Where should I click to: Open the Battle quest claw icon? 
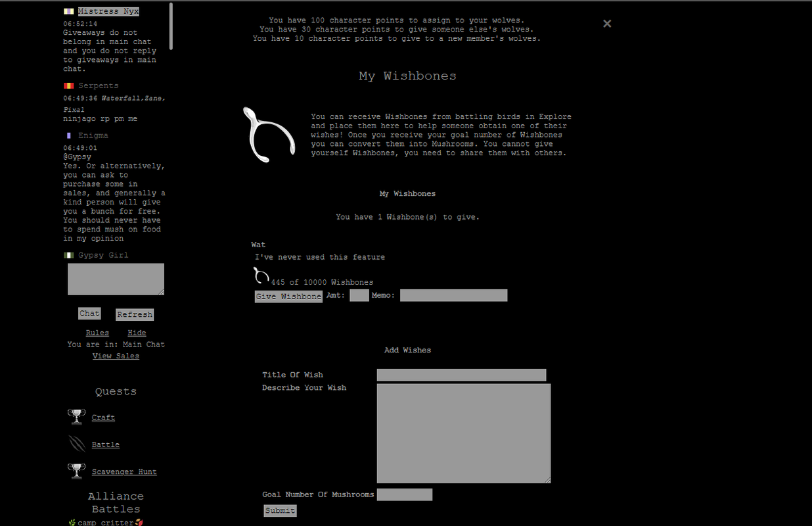(x=77, y=444)
